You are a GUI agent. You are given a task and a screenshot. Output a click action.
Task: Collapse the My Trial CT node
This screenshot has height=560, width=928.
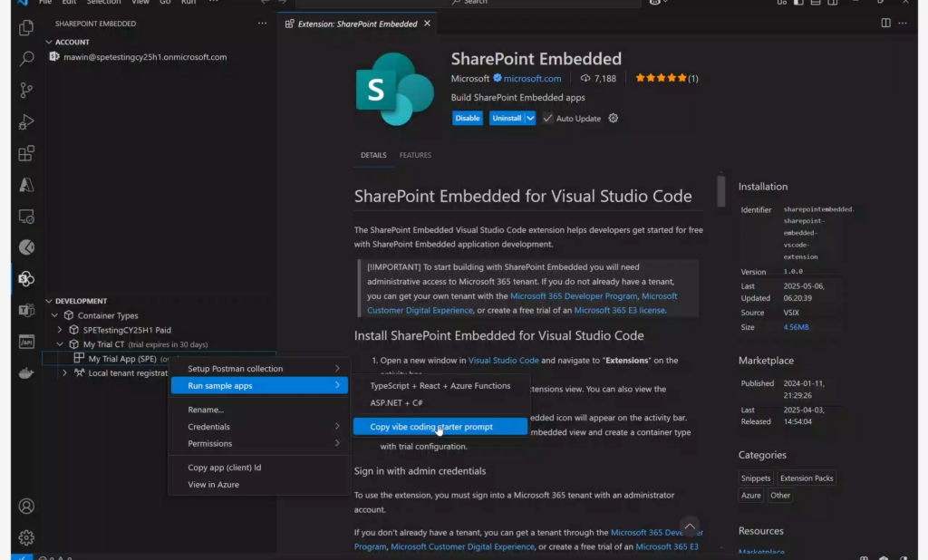point(59,344)
